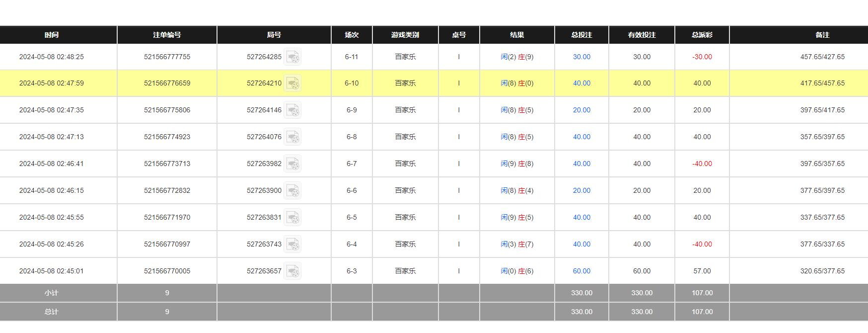Click bet number 521566773713

click(x=167, y=164)
